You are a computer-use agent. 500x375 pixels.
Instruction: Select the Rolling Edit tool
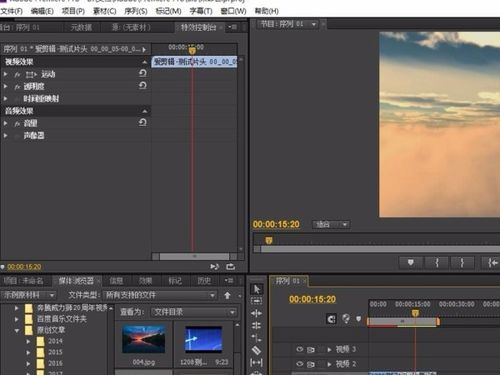pos(256,325)
